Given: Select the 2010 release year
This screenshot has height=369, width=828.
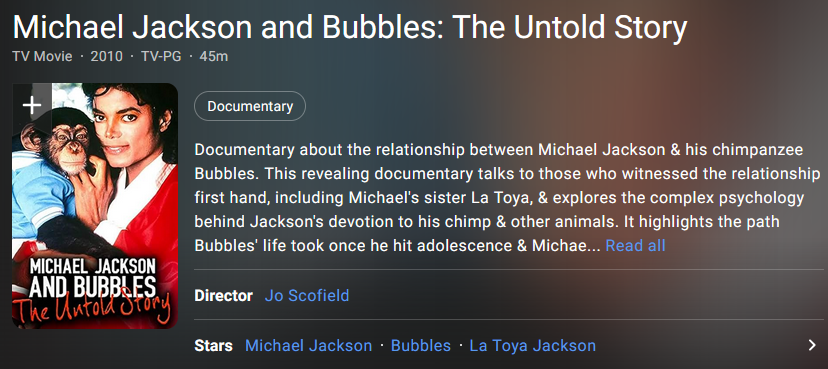Looking at the screenshot, I should pyautogui.click(x=106, y=56).
